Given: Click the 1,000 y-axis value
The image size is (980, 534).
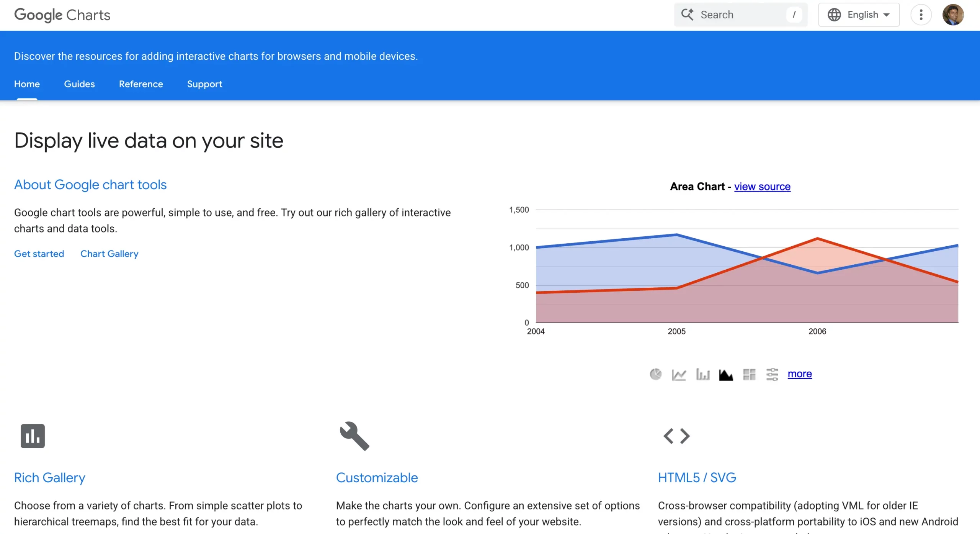Looking at the screenshot, I should (x=519, y=247).
